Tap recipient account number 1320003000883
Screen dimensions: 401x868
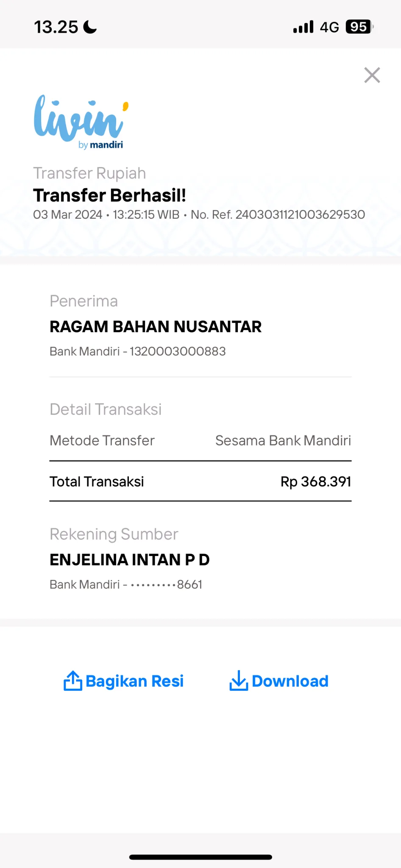tap(178, 351)
